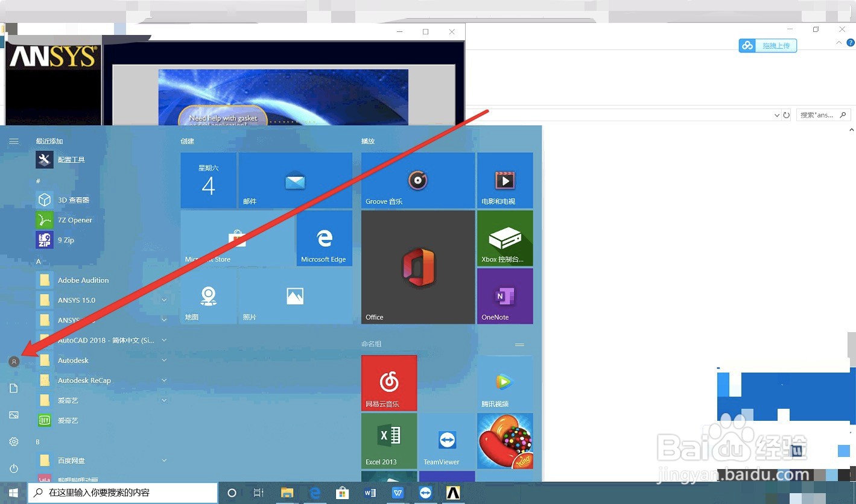Open the Word icon on taskbar

[x=370, y=493]
